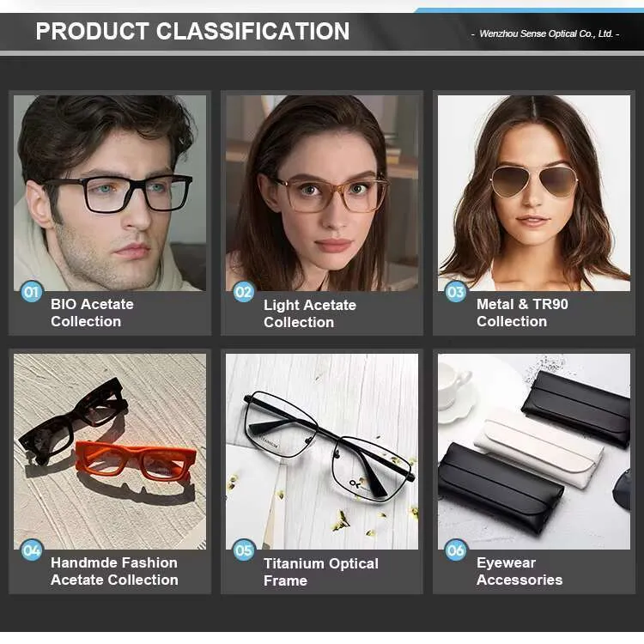
Task: Click the 05 number badge
Action: coord(244,550)
